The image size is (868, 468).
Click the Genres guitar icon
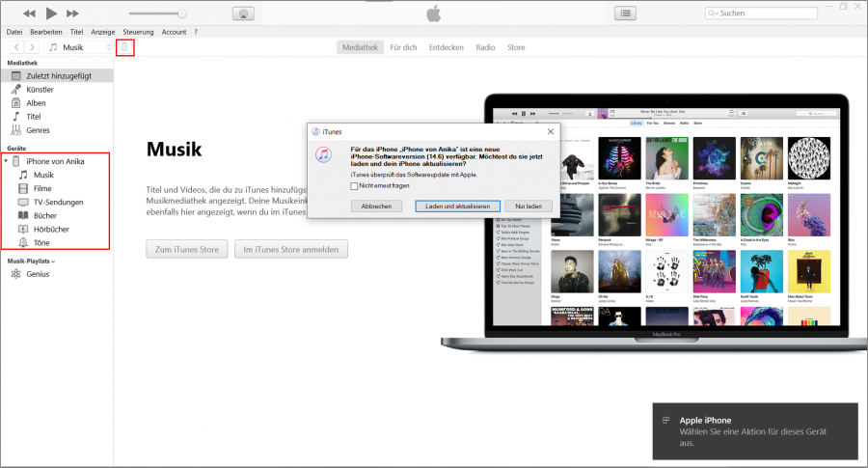[16, 130]
